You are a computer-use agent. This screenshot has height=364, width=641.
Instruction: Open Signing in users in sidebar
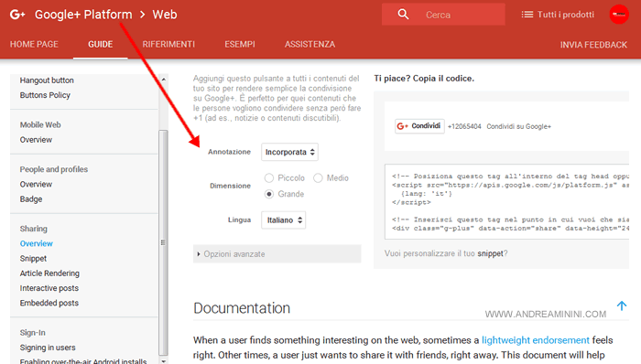click(48, 348)
